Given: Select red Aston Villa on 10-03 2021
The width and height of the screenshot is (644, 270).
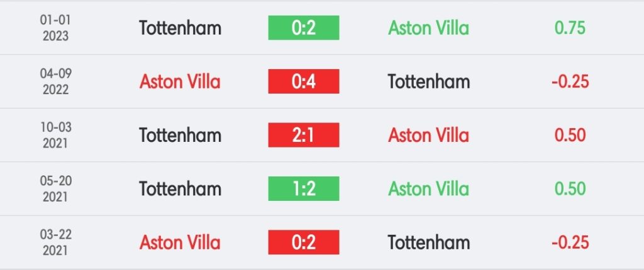Looking at the screenshot, I should [428, 135].
